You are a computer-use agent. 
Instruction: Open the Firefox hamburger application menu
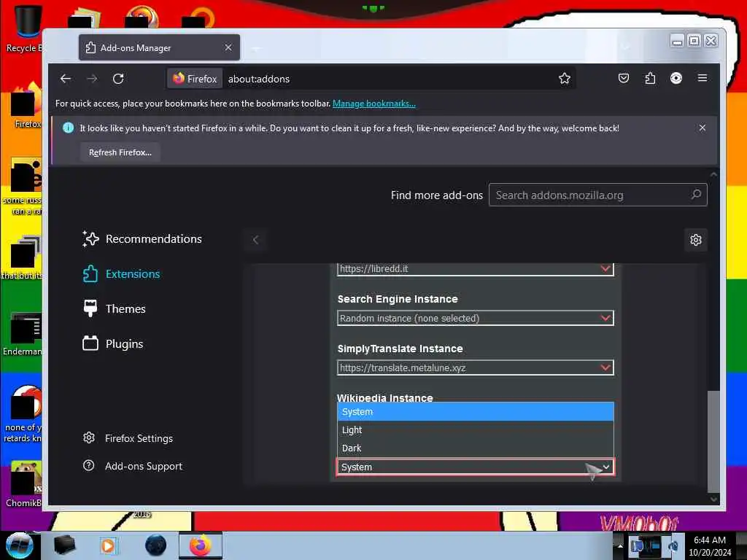tap(703, 78)
